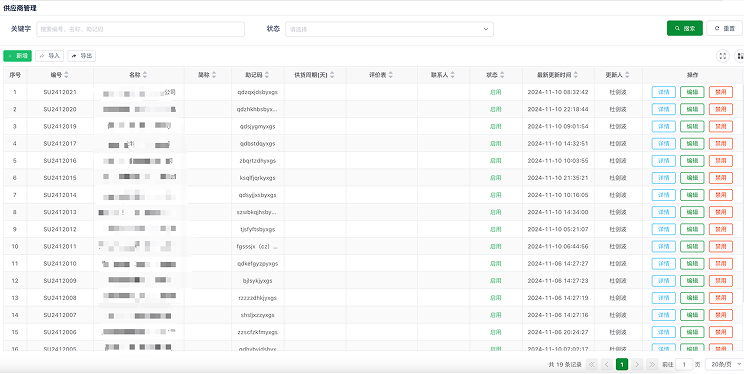
Task: Click mnemonic code bjlsykjyxgs
Action: coord(258,280)
